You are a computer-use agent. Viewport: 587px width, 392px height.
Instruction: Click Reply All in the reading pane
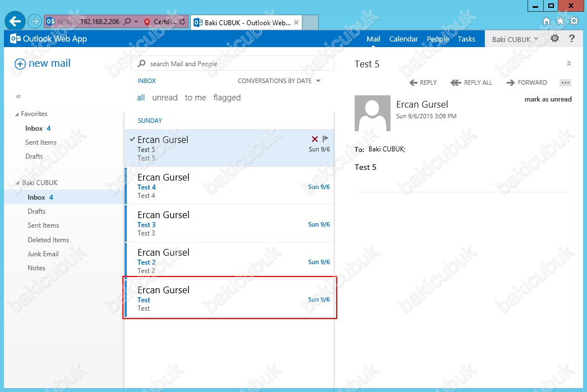[471, 82]
